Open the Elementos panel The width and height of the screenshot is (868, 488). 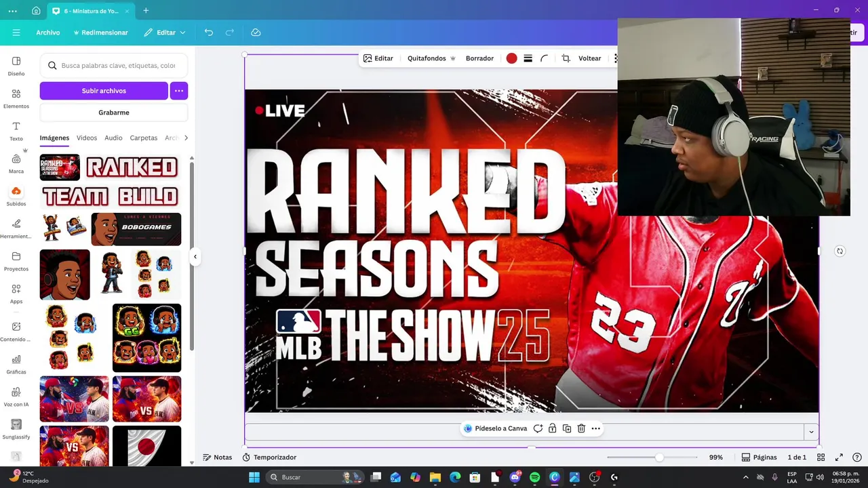click(16, 98)
